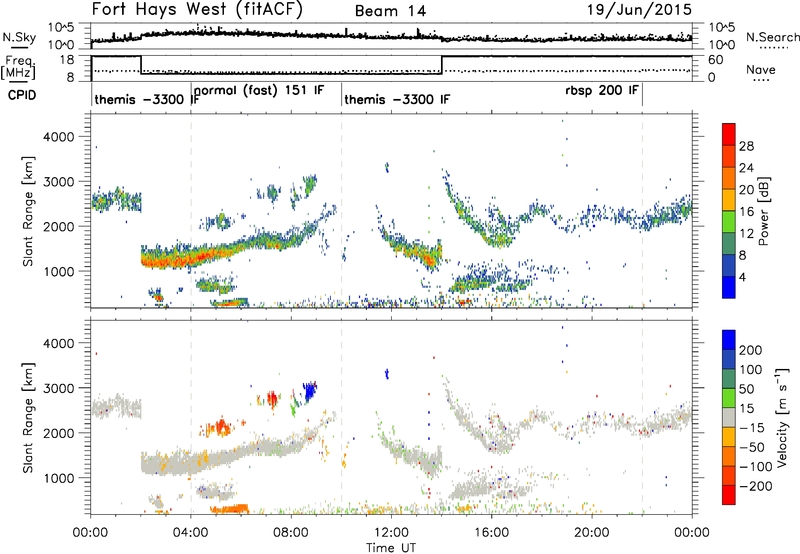The width and height of the screenshot is (800, 554).
Task: Click the '60' Nave axis tick
Action: 716,60
